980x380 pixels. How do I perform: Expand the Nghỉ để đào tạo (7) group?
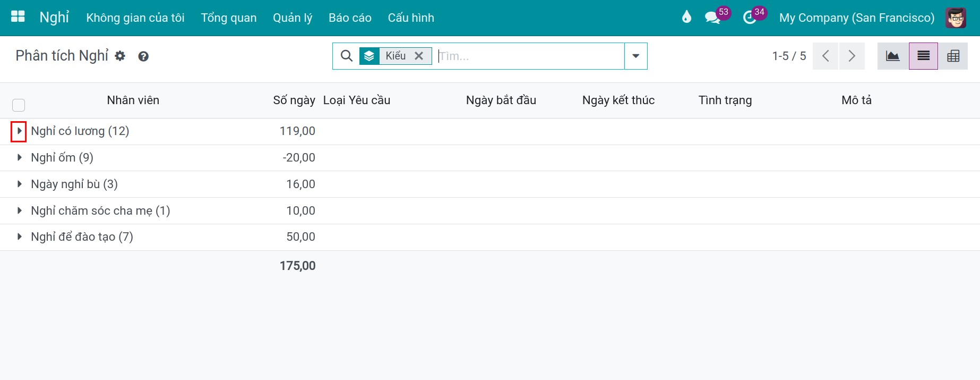(x=19, y=237)
